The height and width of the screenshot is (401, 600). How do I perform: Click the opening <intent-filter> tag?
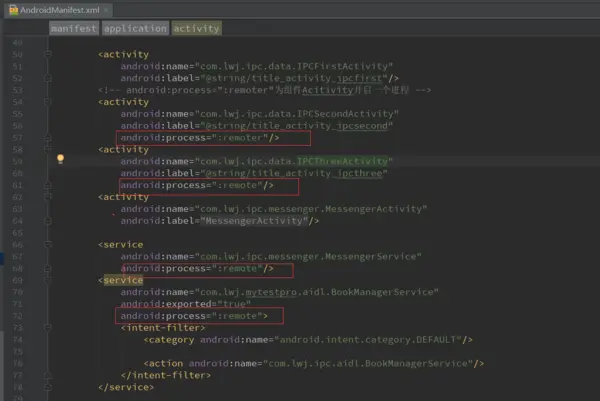coord(163,328)
